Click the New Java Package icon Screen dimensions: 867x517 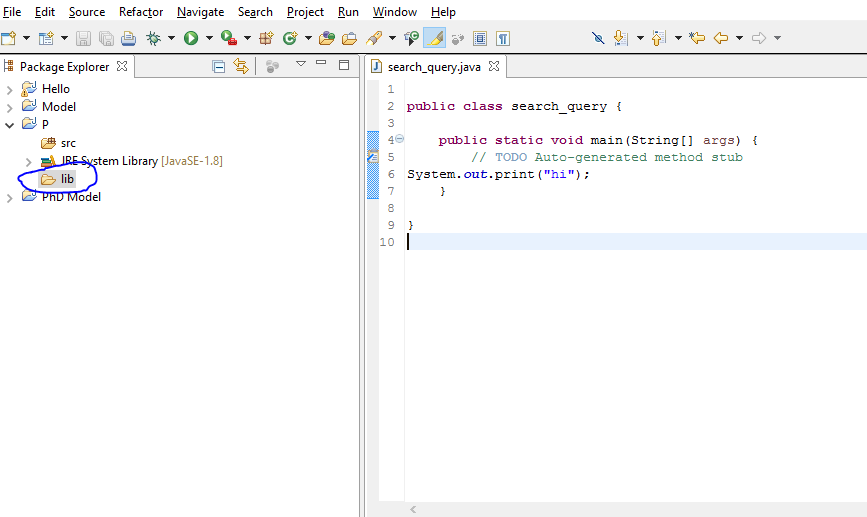point(266,38)
